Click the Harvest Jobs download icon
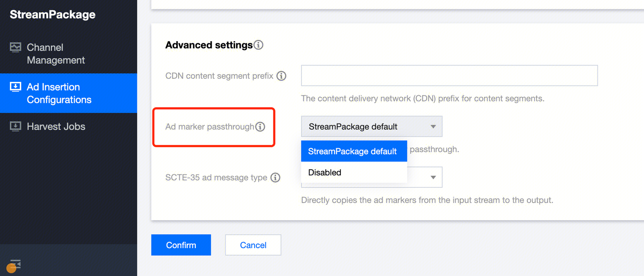Screen dimensions: 644x276 pyautogui.click(x=15, y=126)
